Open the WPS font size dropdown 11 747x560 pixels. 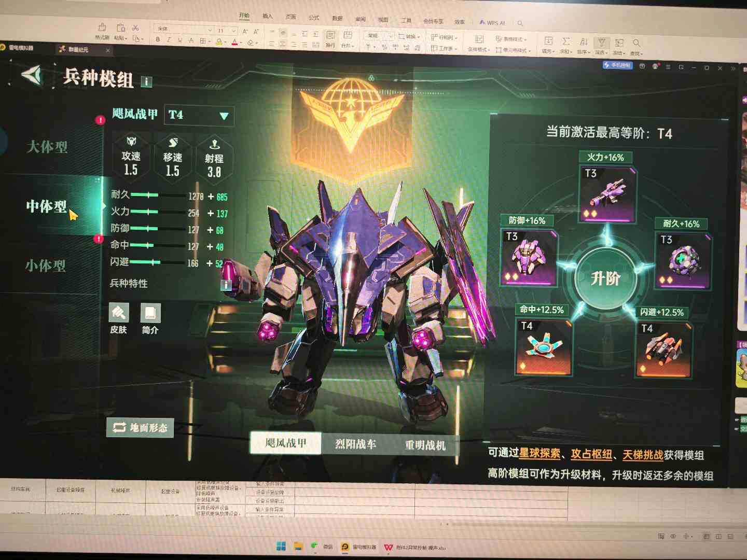click(227, 31)
